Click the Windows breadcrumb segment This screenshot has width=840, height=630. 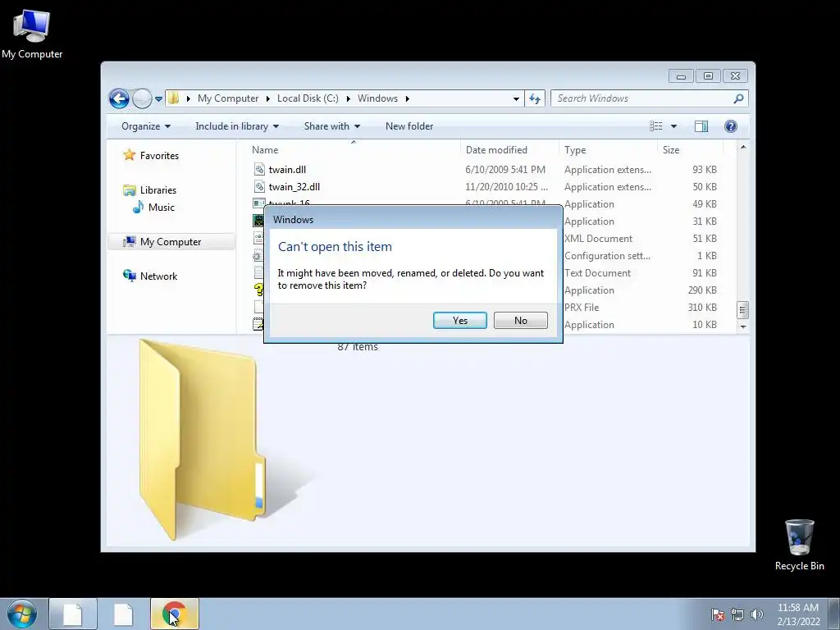[377, 98]
